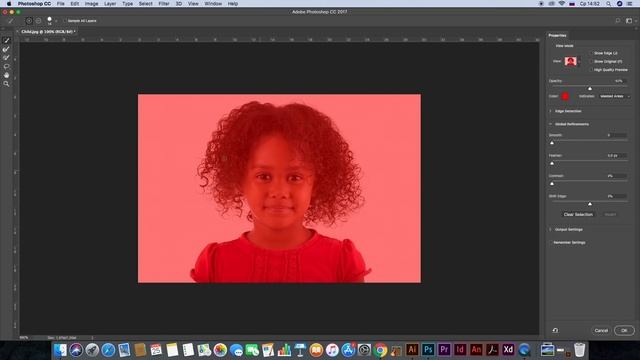The height and width of the screenshot is (360, 640).
Task: Open Illustrator from the dock
Action: coord(412,349)
